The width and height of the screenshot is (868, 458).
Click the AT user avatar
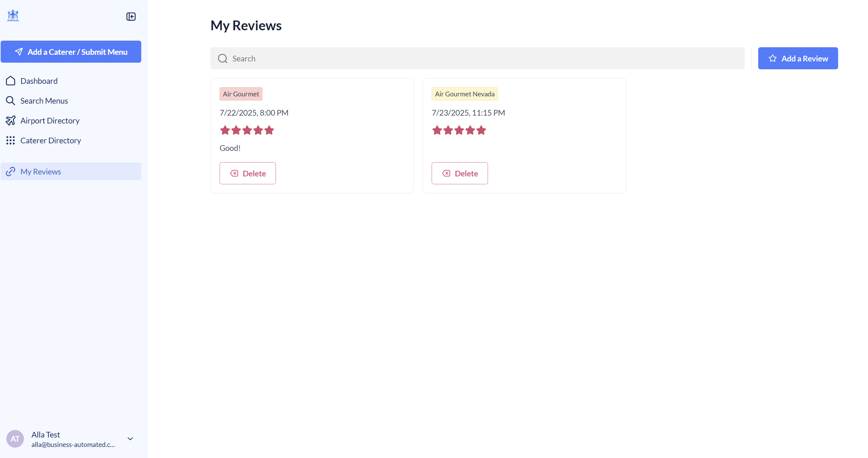[x=15, y=439]
